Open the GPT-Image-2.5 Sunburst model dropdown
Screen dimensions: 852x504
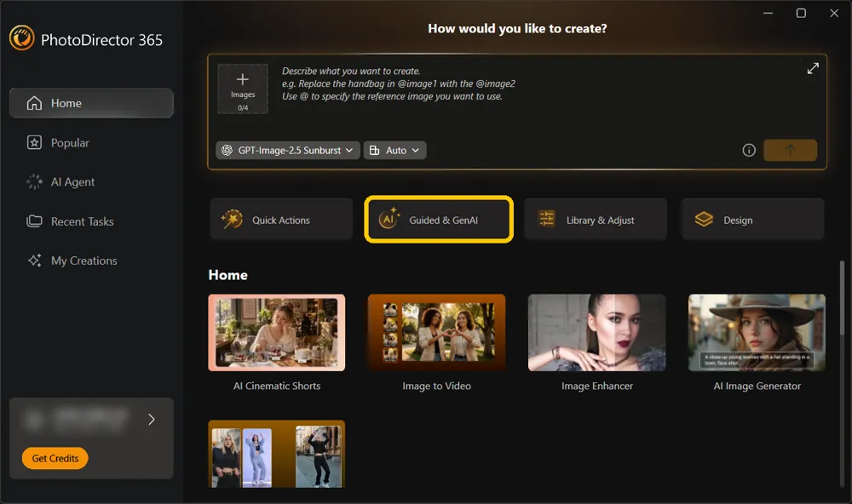[288, 151]
